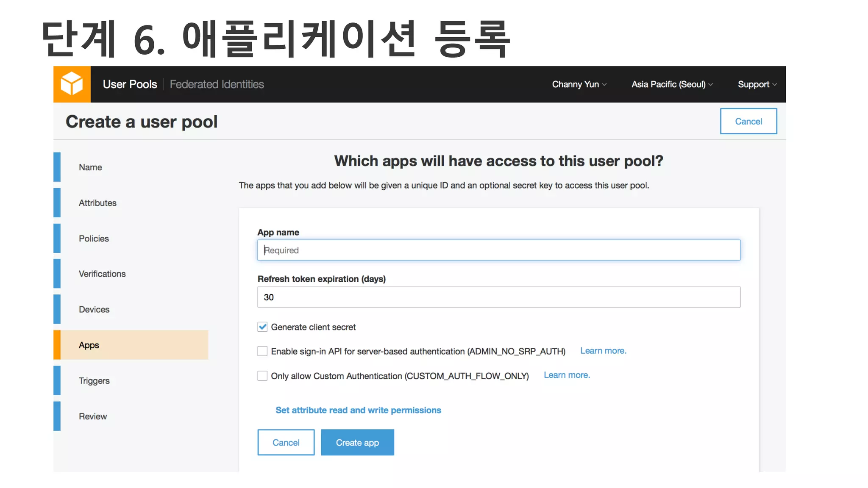
Task: Open the Asia Pacific (Seoul) region menu
Action: pyautogui.click(x=672, y=84)
